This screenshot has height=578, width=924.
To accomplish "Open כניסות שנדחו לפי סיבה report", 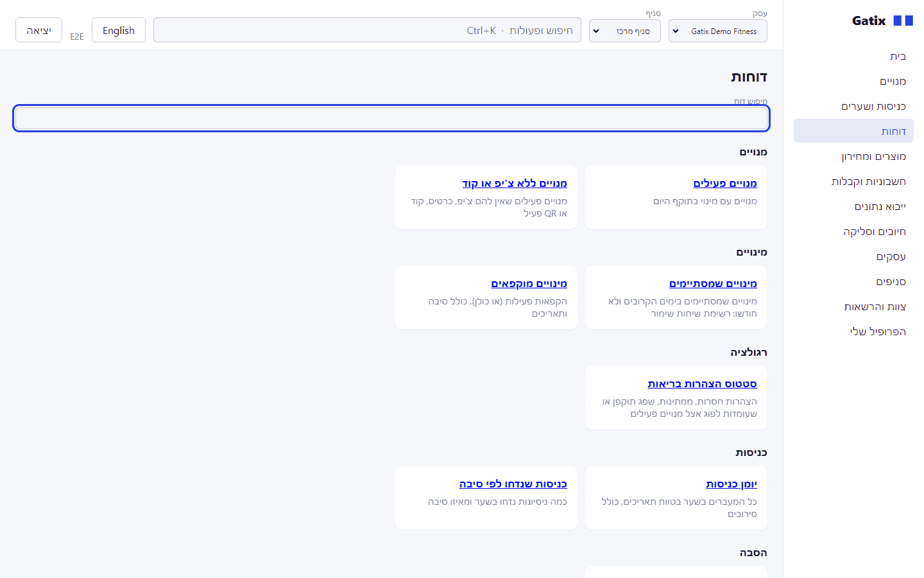I will coord(513,484).
